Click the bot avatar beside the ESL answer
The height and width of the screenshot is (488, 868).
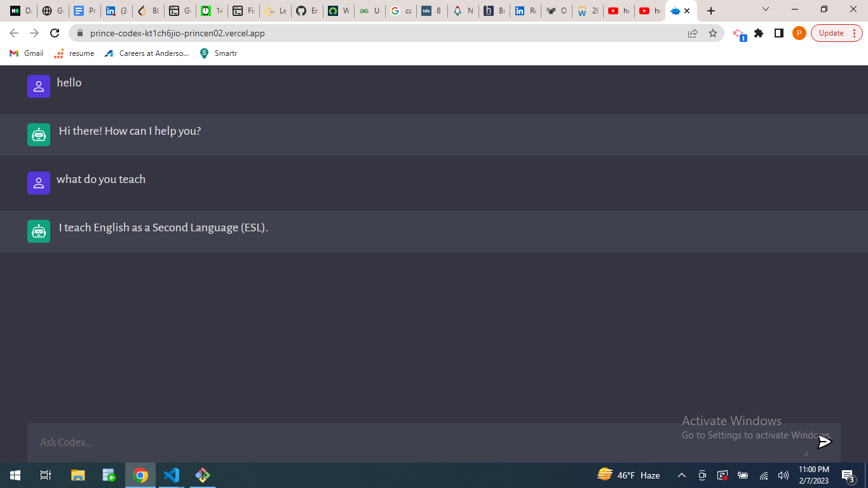pos(39,231)
